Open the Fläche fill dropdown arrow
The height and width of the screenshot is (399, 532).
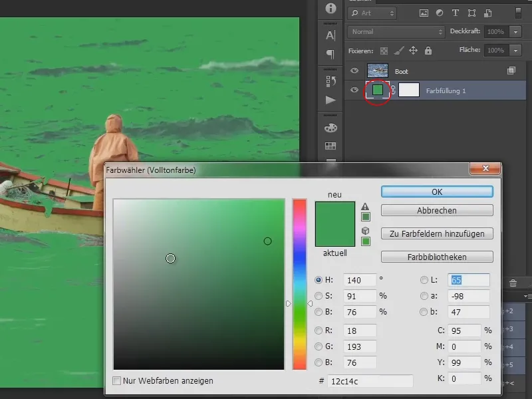click(516, 51)
